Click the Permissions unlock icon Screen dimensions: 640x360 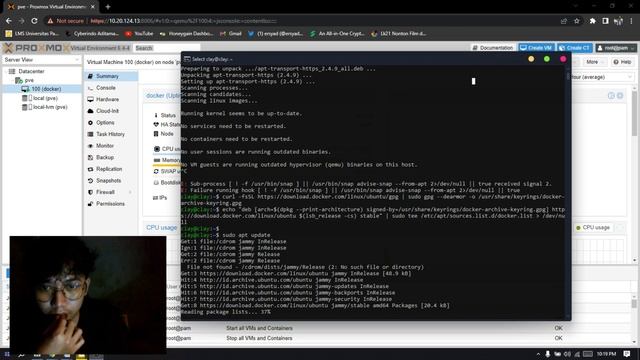tap(90, 204)
